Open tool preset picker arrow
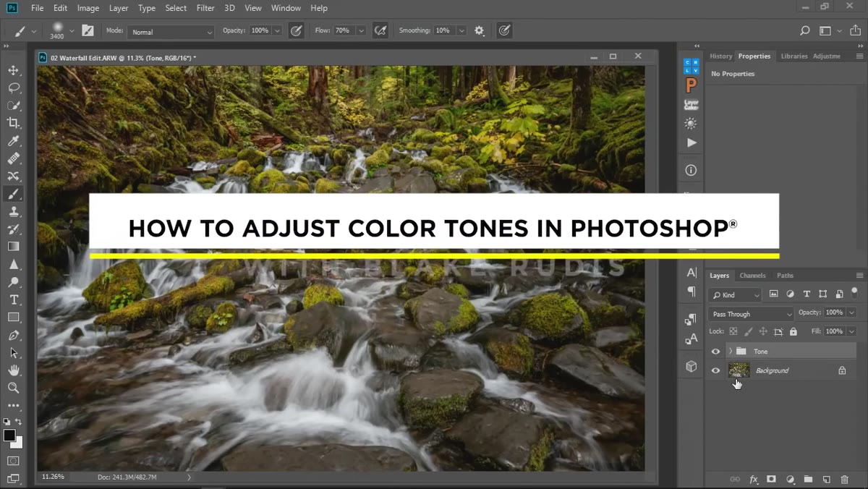 pos(34,31)
